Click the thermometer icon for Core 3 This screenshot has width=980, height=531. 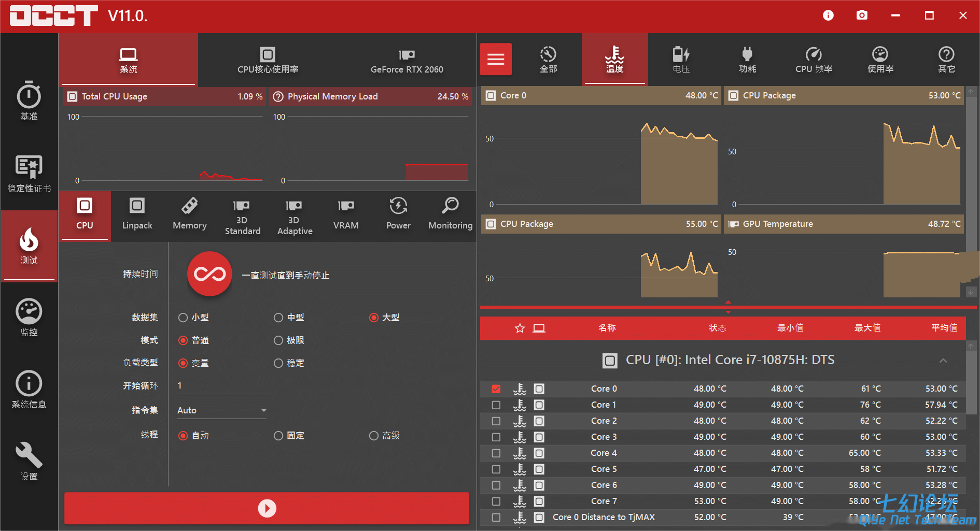(520, 437)
